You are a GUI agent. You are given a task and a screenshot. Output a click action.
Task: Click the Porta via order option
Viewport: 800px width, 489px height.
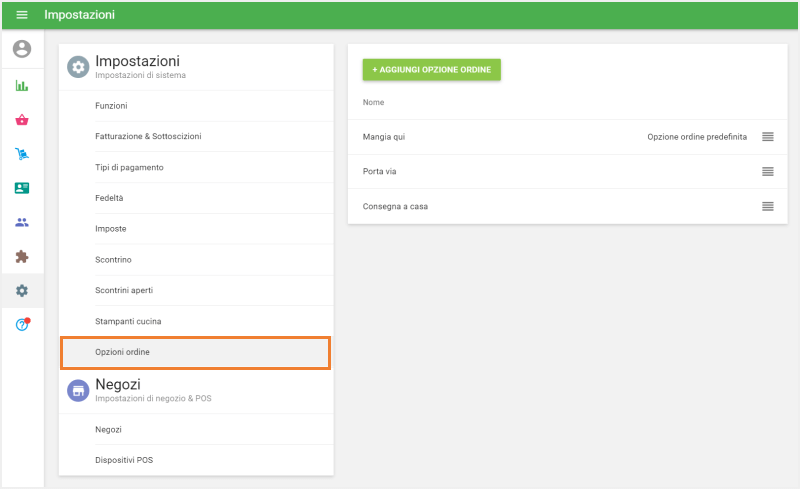click(x=380, y=171)
